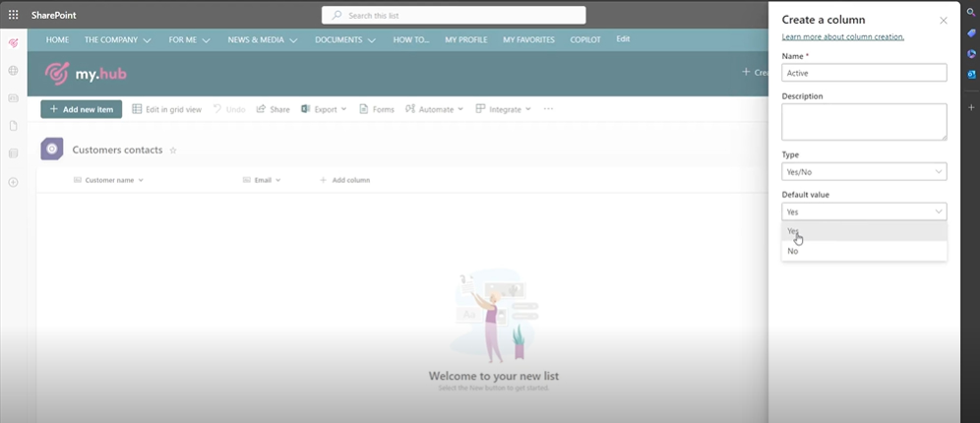Viewport: 980px width, 423px height.
Task: Click the Customers contacts list icon
Action: [x=52, y=150]
